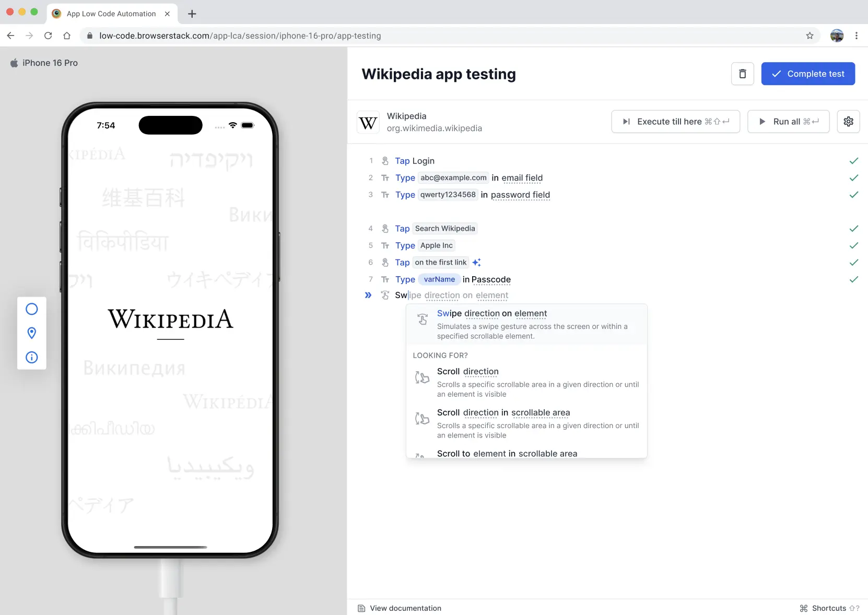Click the swipe gesture icon in Swipe suggestion

coord(422,319)
